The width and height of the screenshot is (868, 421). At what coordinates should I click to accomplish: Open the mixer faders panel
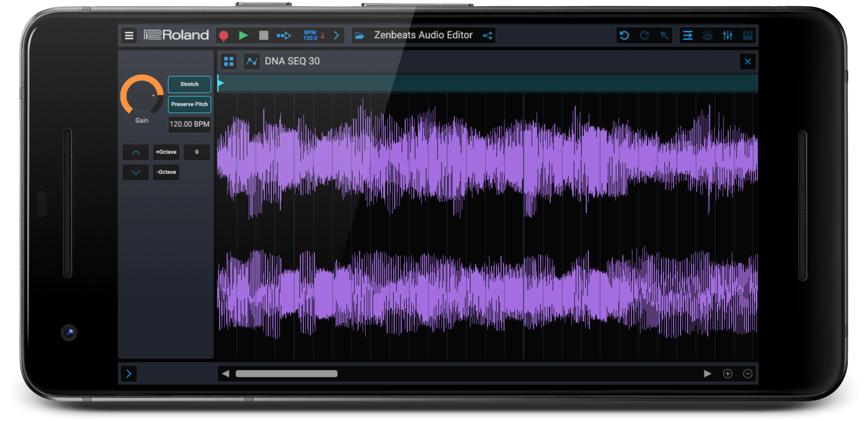(728, 35)
